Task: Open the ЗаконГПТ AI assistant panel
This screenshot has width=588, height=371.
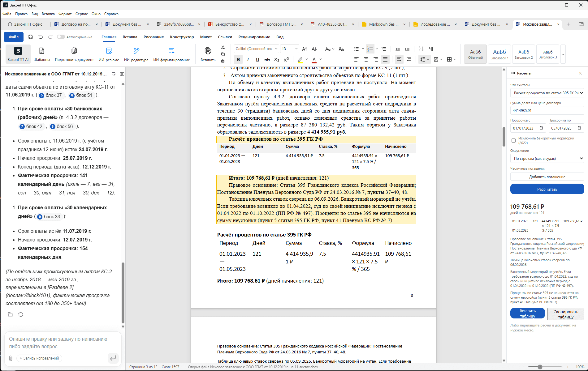Action: click(18, 54)
